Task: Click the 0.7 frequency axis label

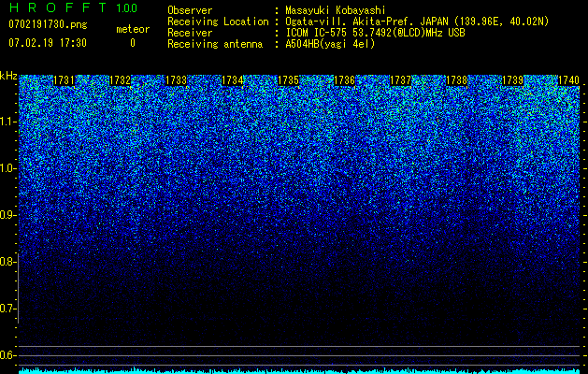Action: click(x=8, y=309)
